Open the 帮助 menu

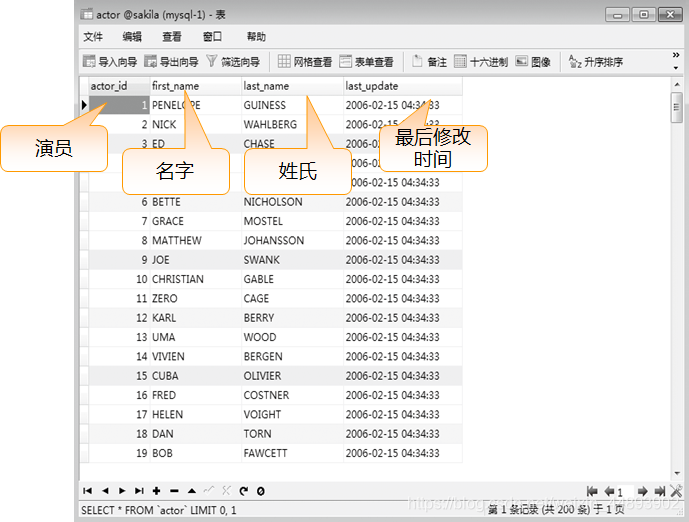pos(256,36)
